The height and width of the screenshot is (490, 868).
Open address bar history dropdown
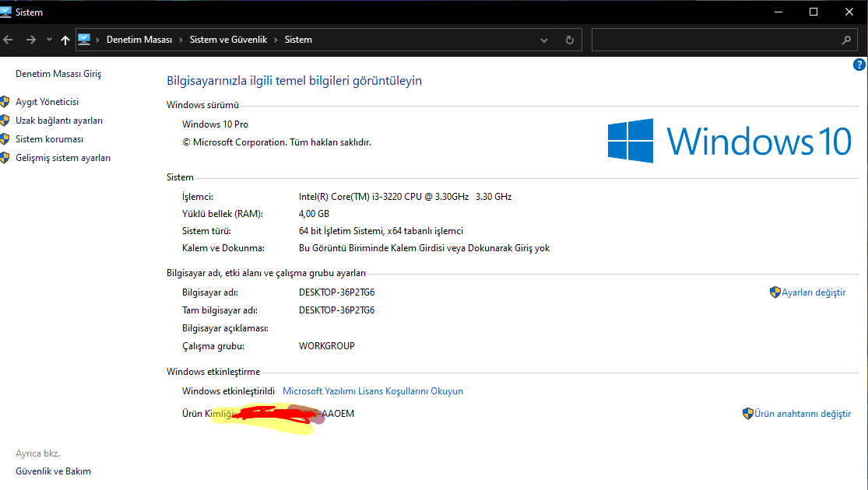coord(544,40)
